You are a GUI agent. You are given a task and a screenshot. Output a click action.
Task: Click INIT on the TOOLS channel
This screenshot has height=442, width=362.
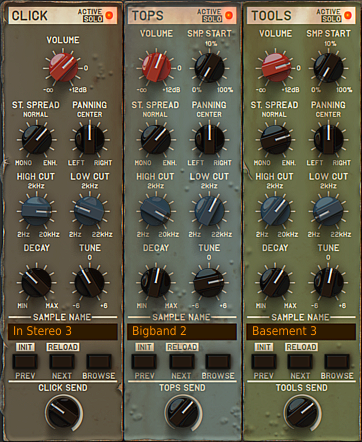pos(264,347)
